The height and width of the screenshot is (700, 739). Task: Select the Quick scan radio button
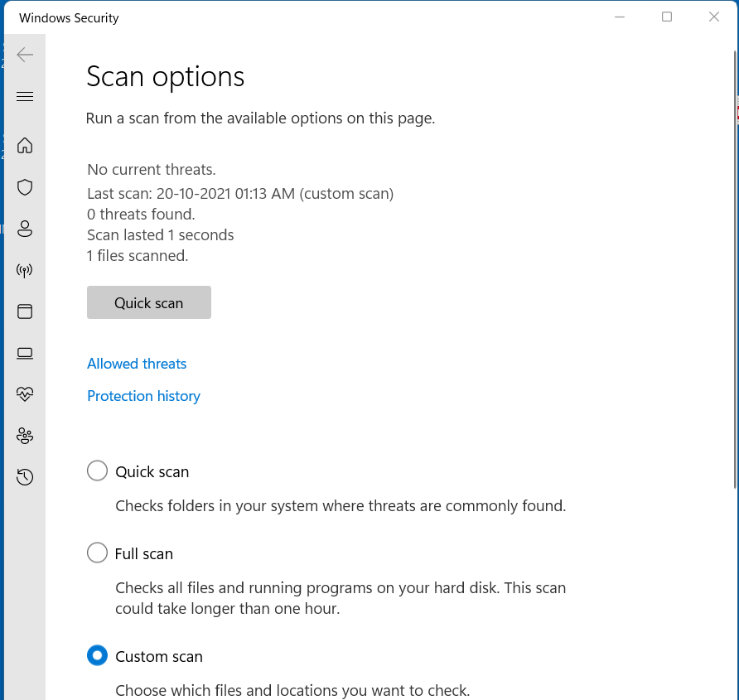click(x=97, y=471)
